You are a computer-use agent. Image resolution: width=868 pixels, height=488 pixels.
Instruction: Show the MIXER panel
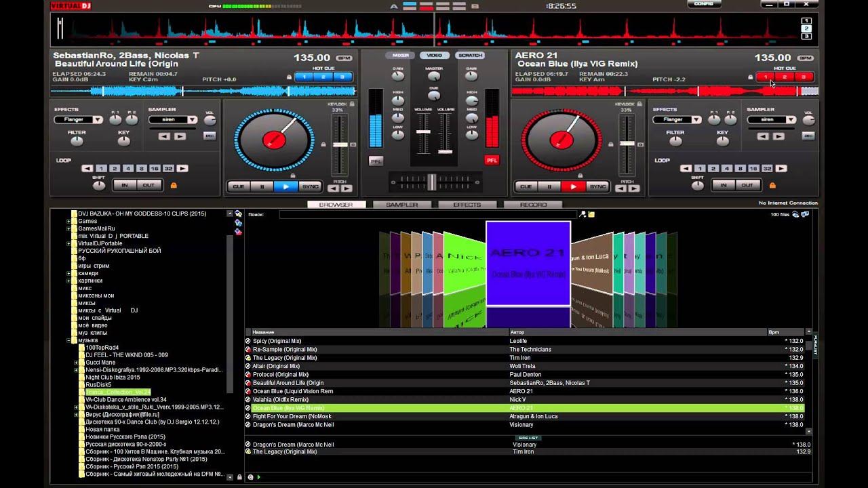pyautogui.click(x=401, y=56)
